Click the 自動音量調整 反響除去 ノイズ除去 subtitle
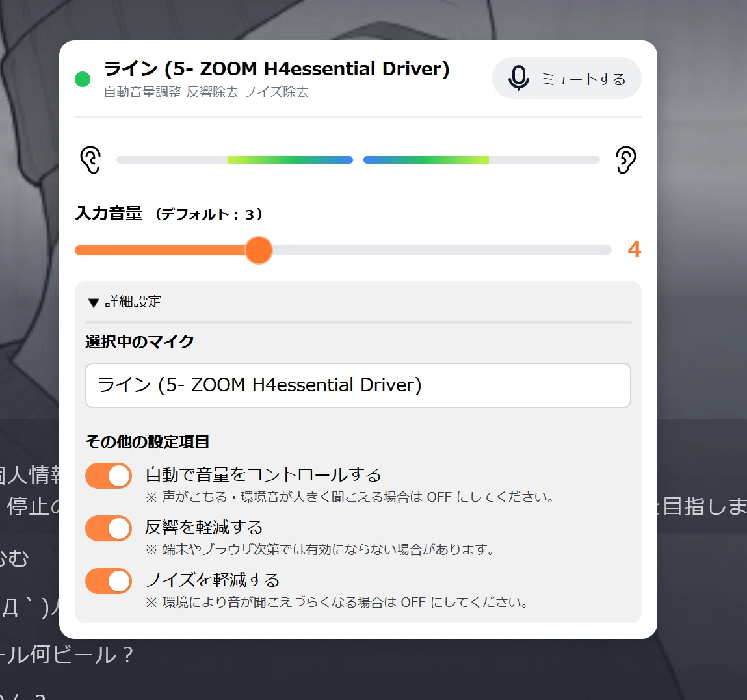 point(206,92)
